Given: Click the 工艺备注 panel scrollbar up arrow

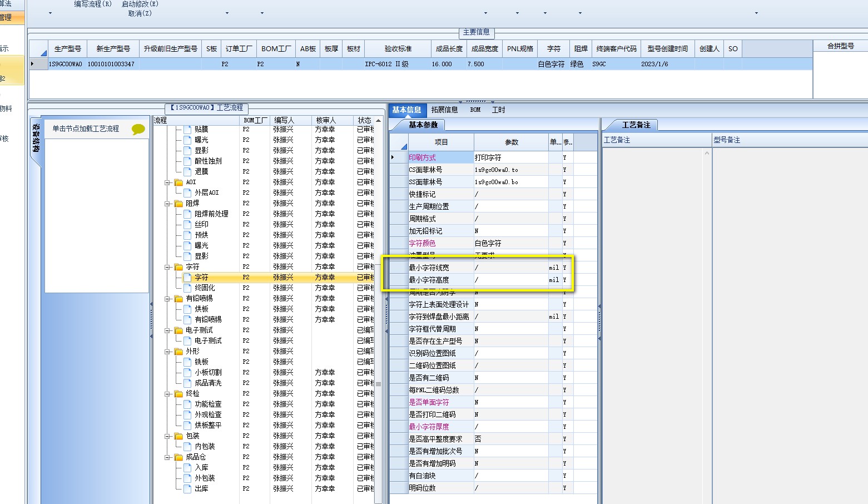Looking at the screenshot, I should point(707,153).
